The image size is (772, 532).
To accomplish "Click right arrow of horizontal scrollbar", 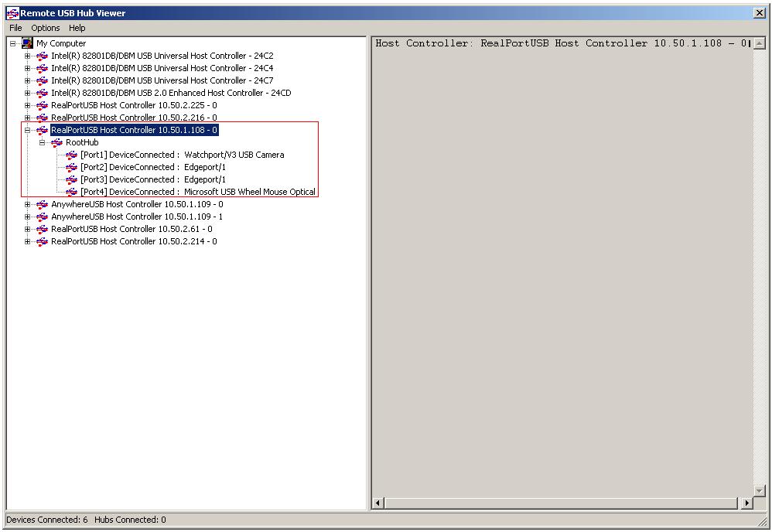I will coord(746,503).
